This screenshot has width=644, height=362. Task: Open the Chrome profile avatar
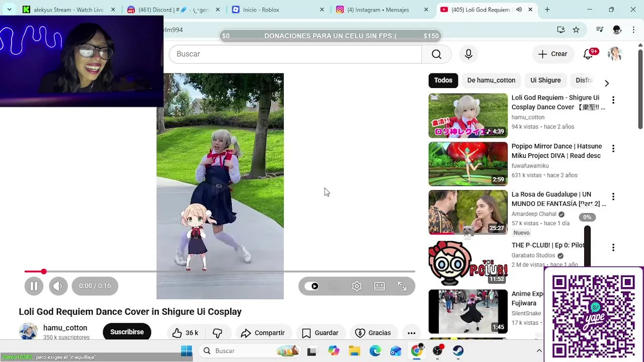(617, 30)
